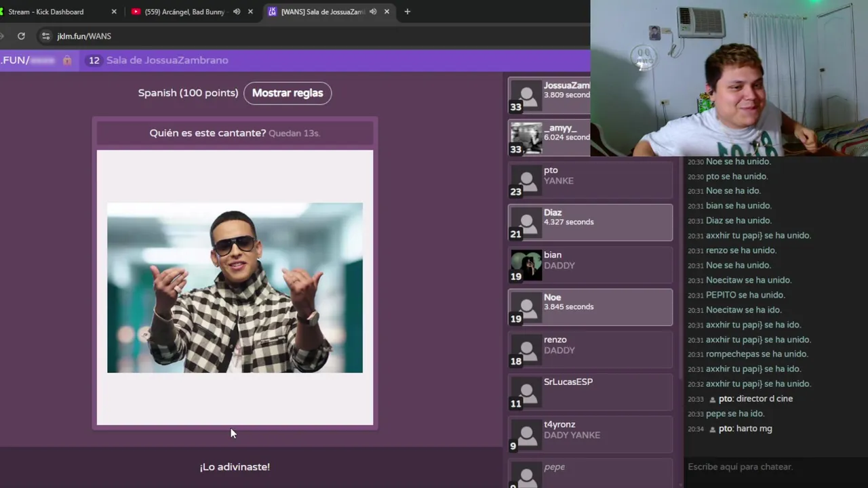Click the ¡Lo adivinaste! message
868x488 pixels.
tap(235, 467)
